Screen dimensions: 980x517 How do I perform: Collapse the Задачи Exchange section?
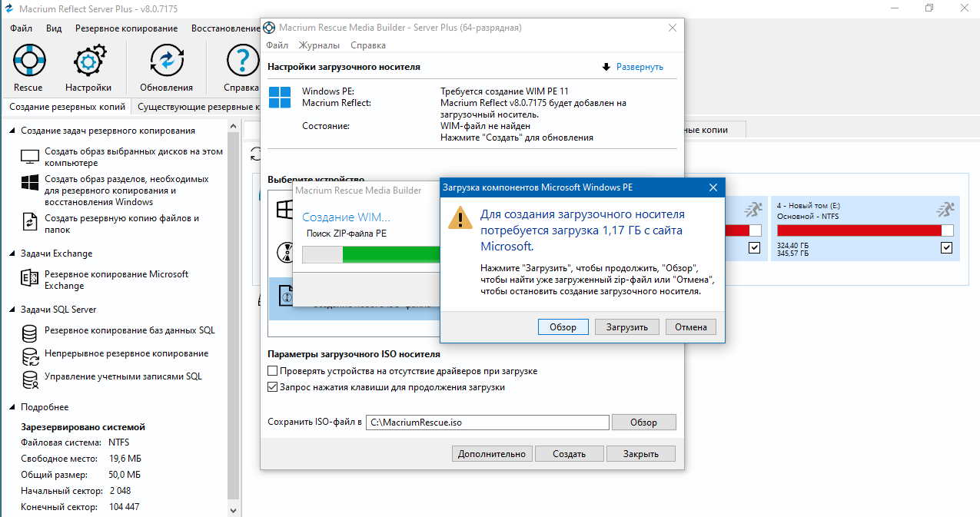click(x=12, y=254)
